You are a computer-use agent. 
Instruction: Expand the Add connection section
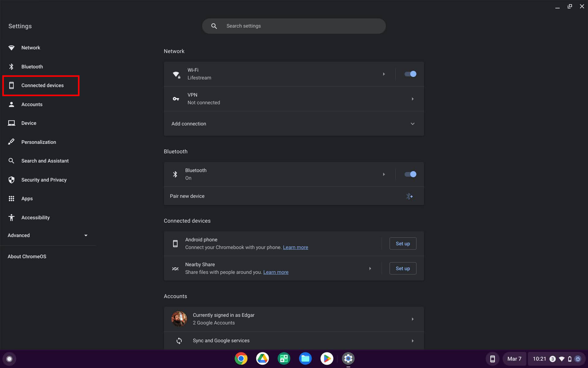tap(413, 124)
